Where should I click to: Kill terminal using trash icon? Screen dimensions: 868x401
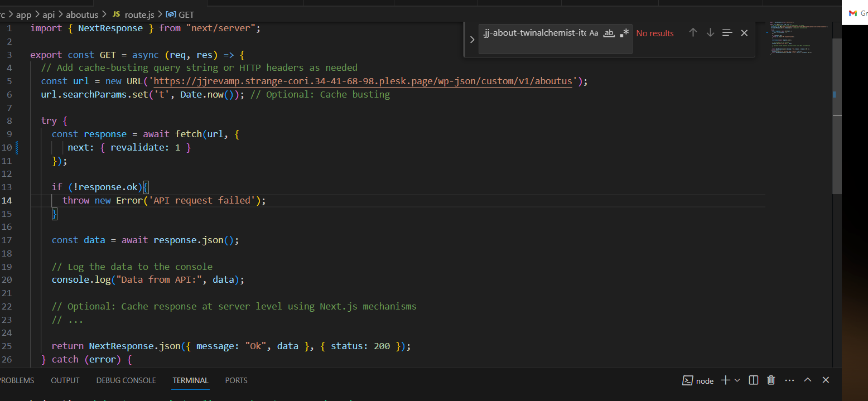tap(771, 380)
